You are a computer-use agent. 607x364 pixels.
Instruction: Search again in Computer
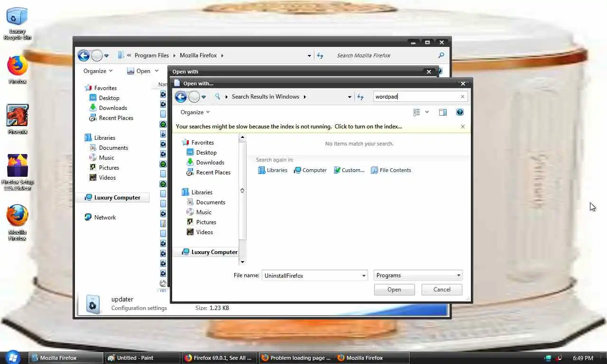[x=310, y=170]
